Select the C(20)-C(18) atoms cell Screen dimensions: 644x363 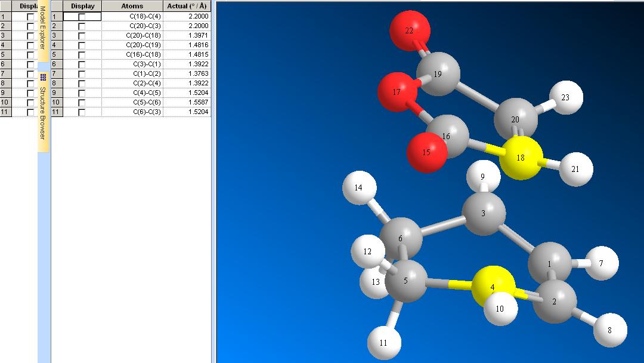tap(132, 35)
